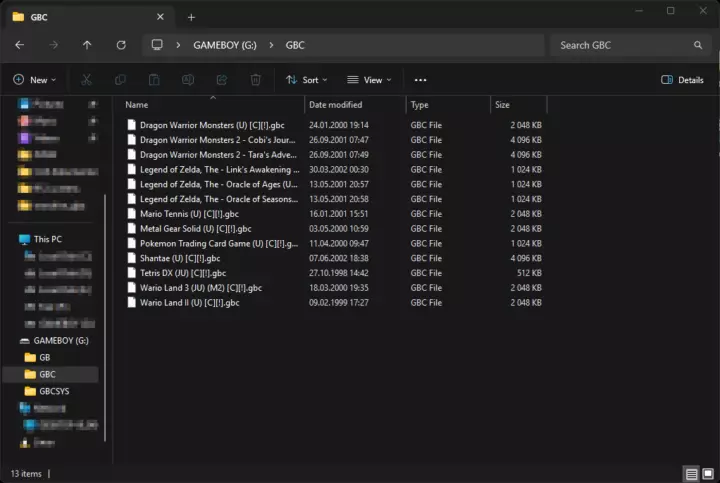Click the 512 KB size cell
720x483 pixels.
[529, 273]
